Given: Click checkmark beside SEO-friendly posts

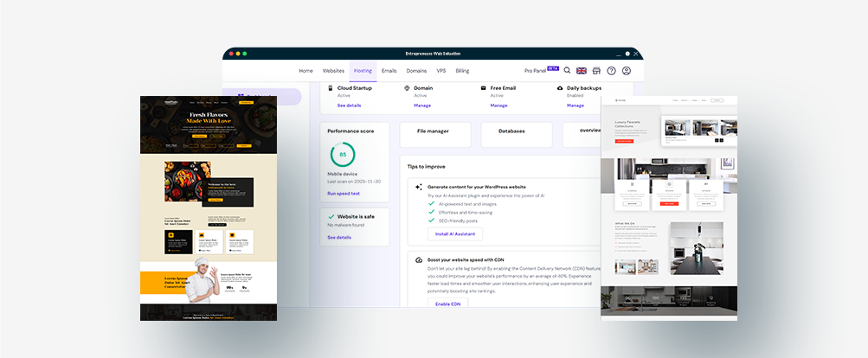Looking at the screenshot, I should click(x=431, y=221).
